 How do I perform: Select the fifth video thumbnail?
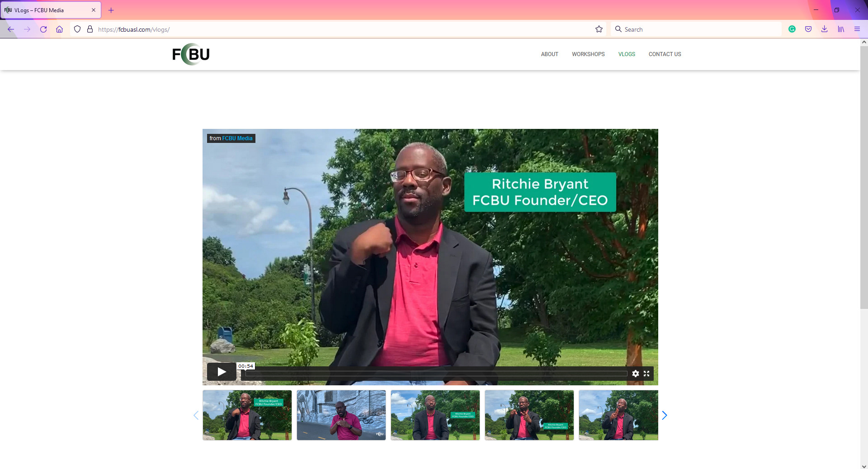pyautogui.click(x=618, y=415)
